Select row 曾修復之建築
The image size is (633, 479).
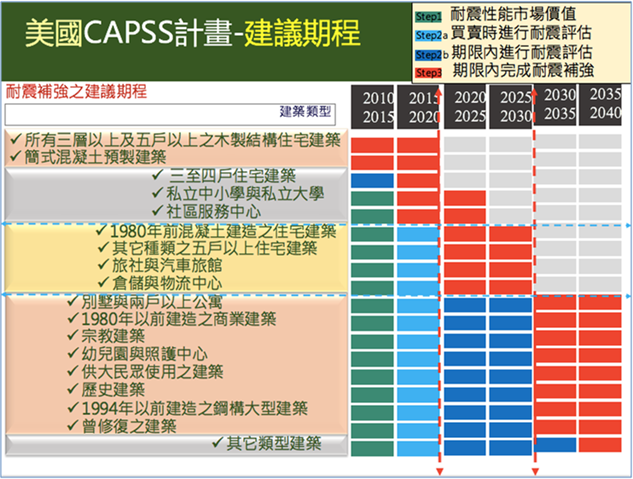click(122, 426)
